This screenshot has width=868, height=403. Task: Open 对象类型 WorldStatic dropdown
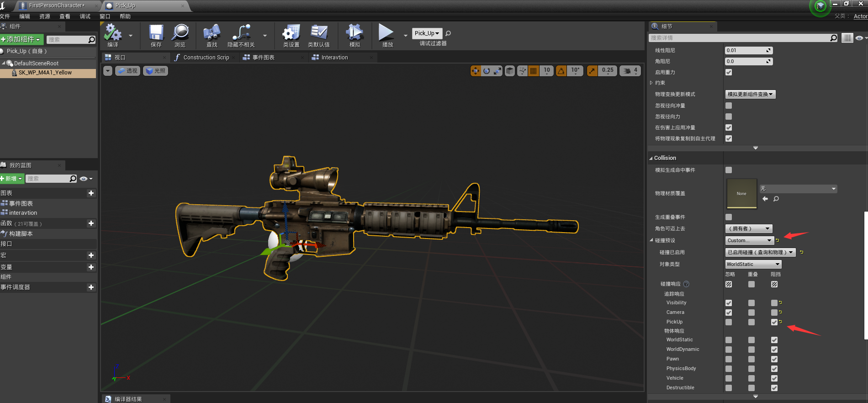point(753,264)
